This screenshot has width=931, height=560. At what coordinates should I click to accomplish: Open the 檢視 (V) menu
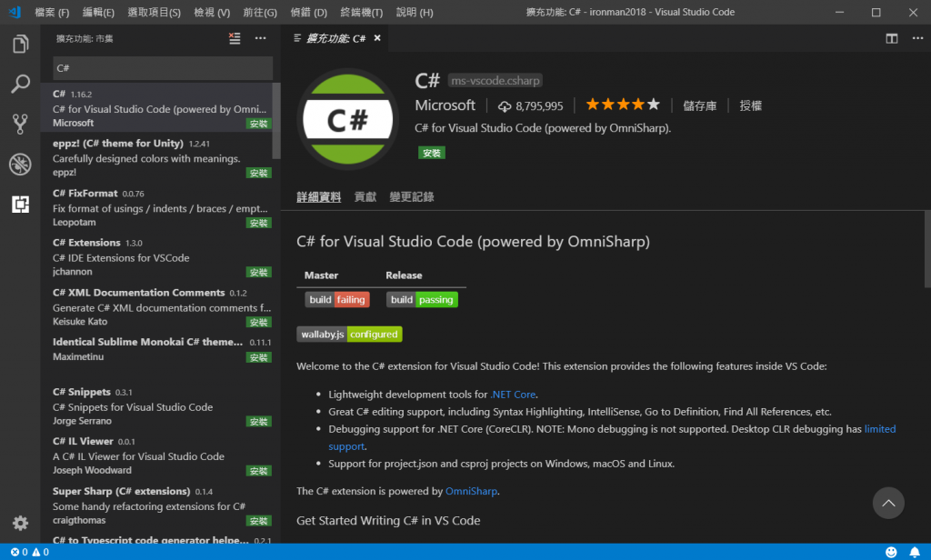(x=212, y=12)
